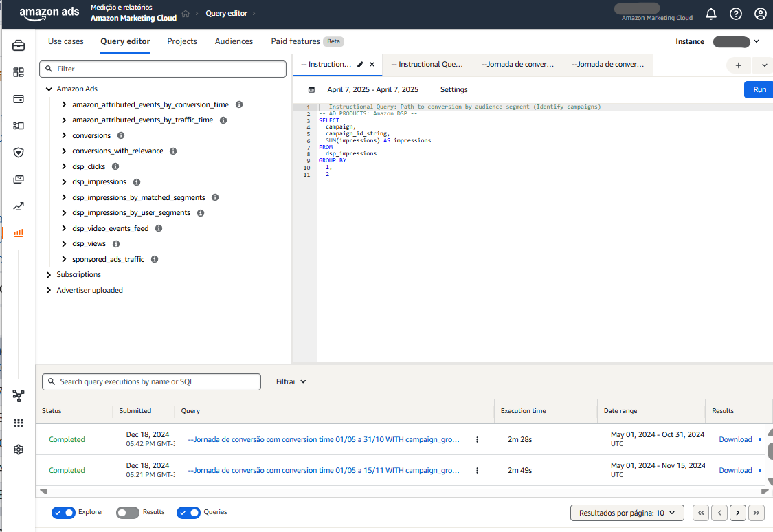The image size is (773, 532).
Task: Toggle the Explorer panel switch
Action: [x=63, y=513]
